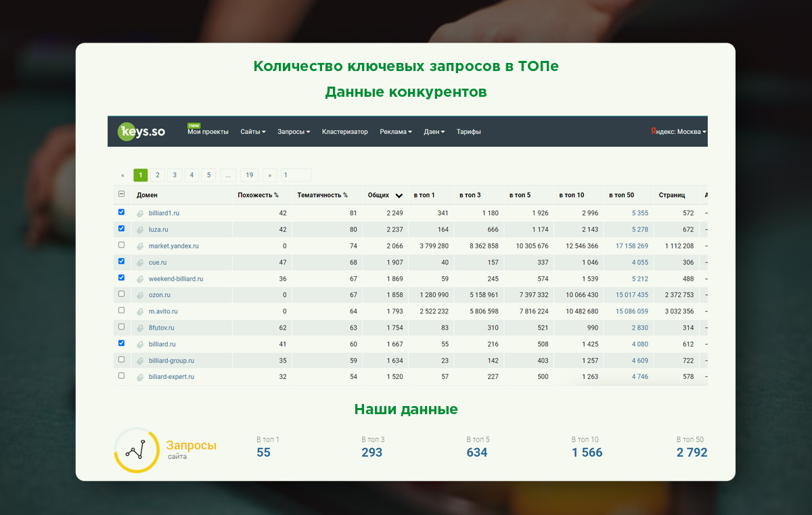Check the market.yandex.ru row checkbox

coord(122,245)
